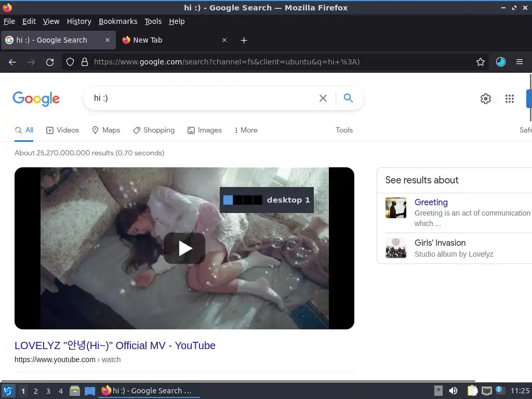
Task: Click the clock showing 11:25
Action: 520,391
